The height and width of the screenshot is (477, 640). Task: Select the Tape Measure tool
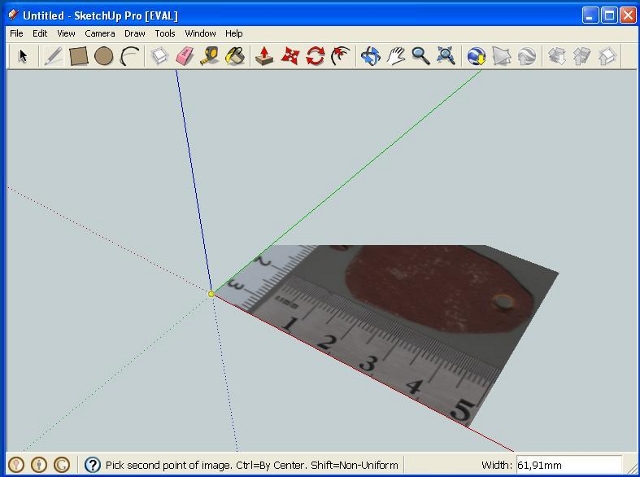coord(209,56)
